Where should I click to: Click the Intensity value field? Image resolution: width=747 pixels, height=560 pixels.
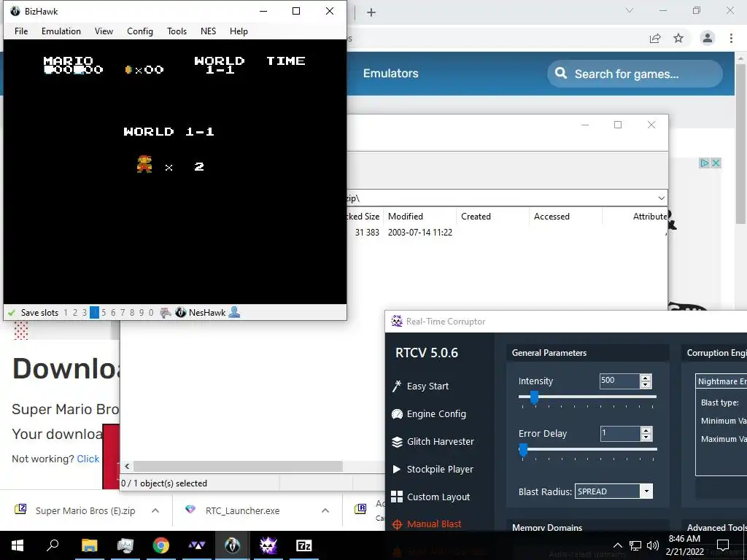coord(619,381)
